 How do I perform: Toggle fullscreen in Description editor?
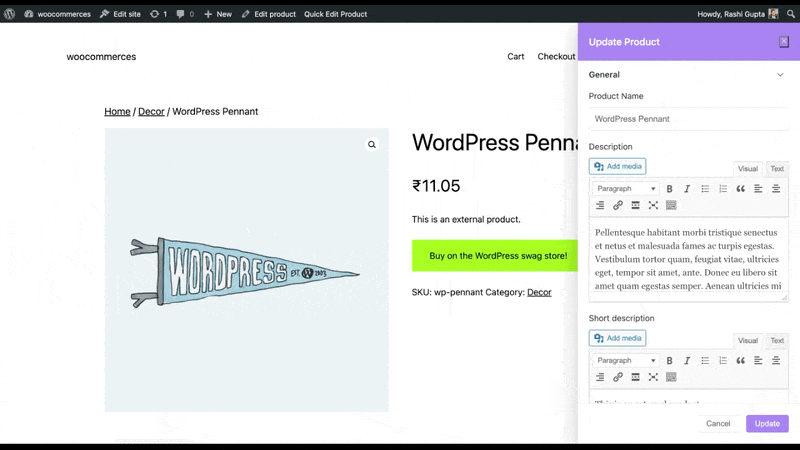(653, 205)
